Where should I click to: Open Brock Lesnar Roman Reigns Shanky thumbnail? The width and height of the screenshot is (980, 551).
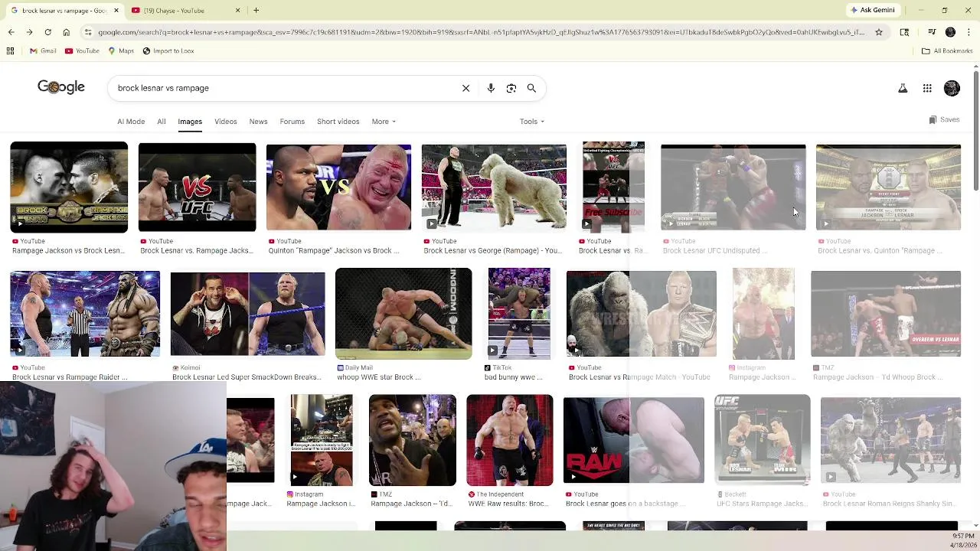tap(890, 440)
